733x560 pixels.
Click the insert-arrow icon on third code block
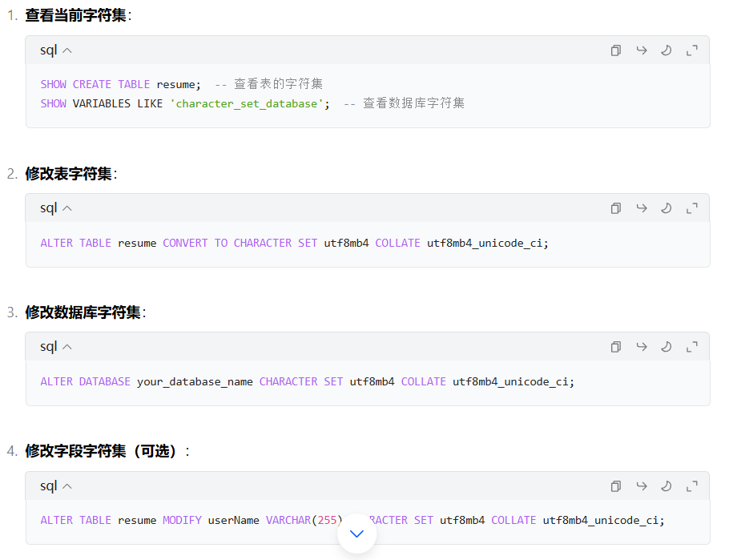641,346
